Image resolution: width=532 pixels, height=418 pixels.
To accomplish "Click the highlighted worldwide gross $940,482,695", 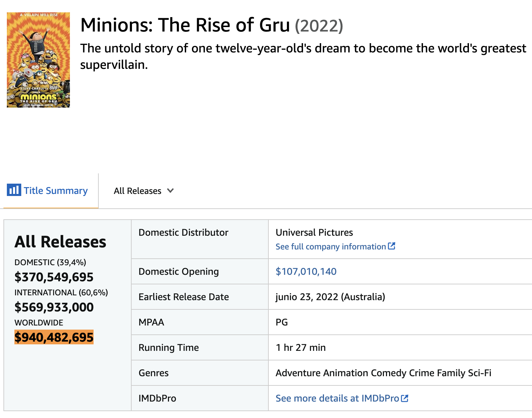I will tap(54, 337).
